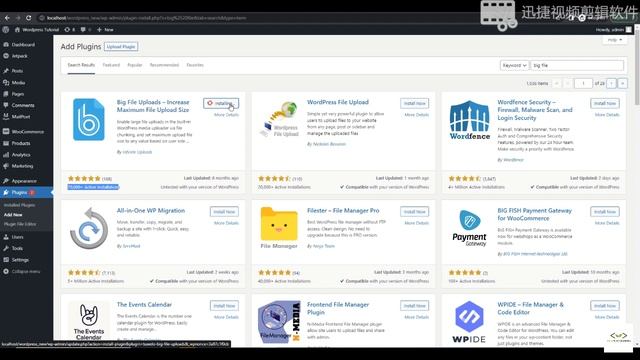Image resolution: width=640 pixels, height=360 pixels.
Task: Click the WordPress logo in the admin bar
Action: [6, 29]
